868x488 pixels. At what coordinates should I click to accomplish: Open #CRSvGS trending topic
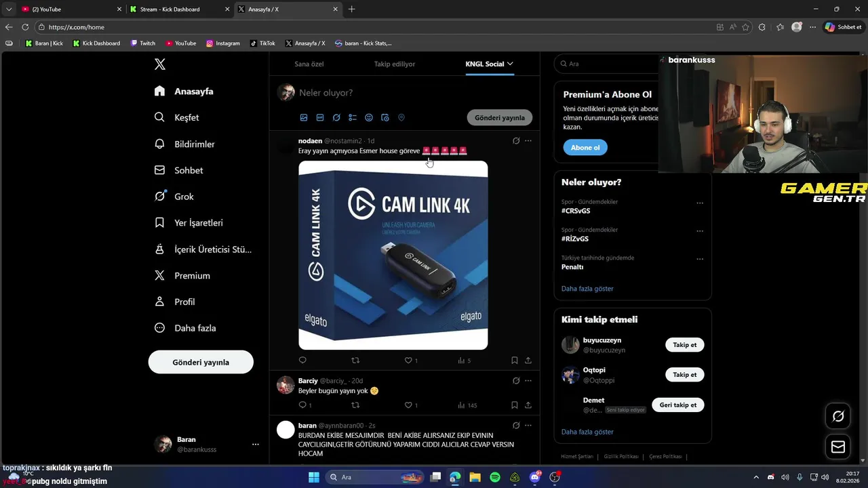576,211
